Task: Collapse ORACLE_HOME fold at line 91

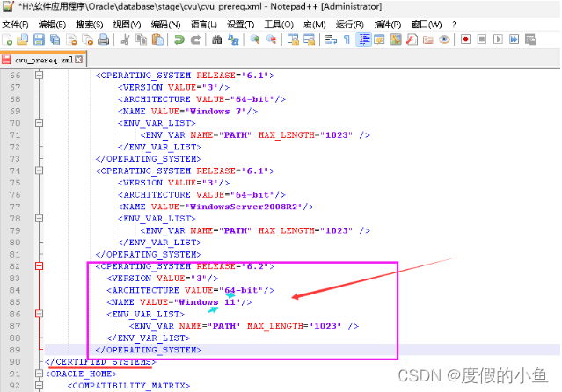Action: [39, 374]
